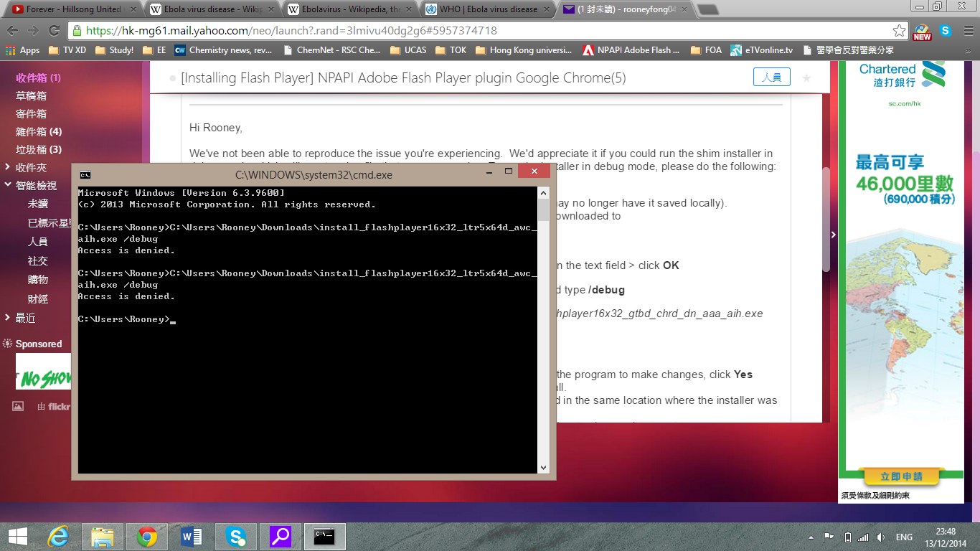Viewport: 980px width, 551px height.
Task: Open the TOK bookmark folder
Action: point(451,50)
